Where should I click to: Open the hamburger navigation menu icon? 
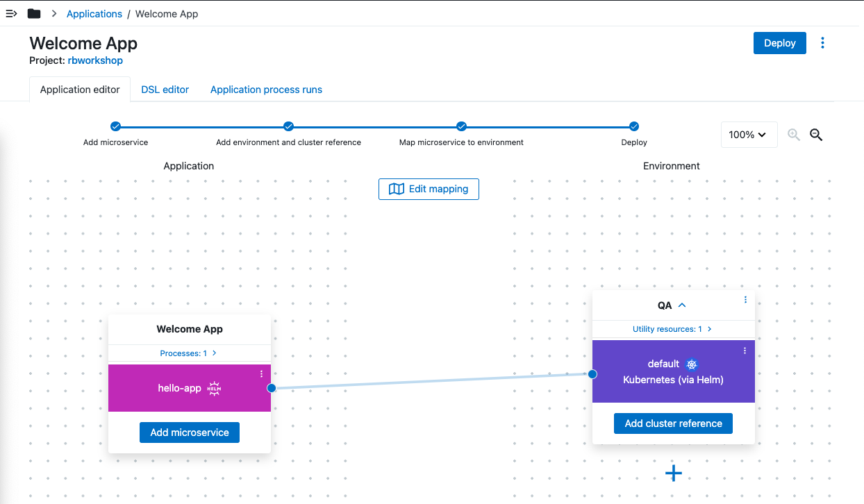[11, 14]
